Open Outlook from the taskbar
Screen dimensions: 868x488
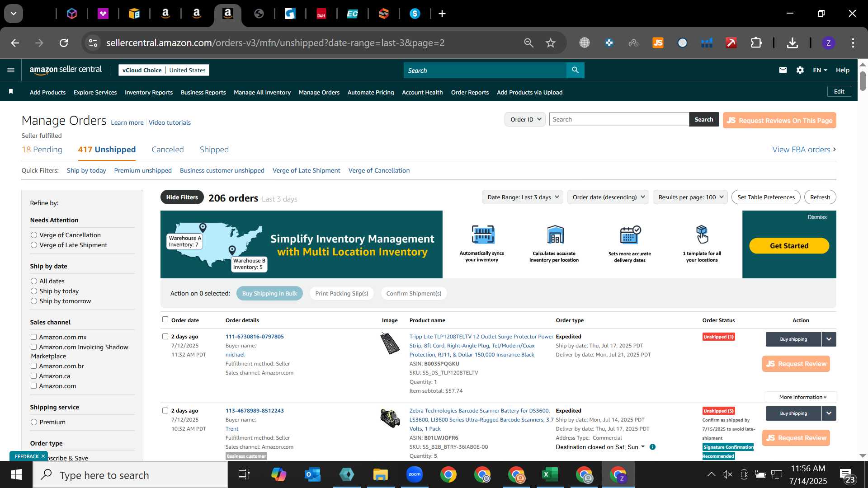pos(312,474)
